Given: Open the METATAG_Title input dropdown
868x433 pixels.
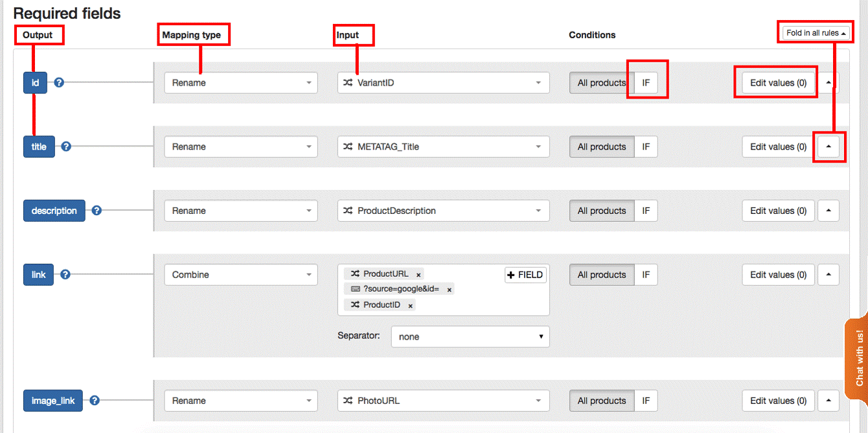Looking at the screenshot, I should tap(443, 146).
